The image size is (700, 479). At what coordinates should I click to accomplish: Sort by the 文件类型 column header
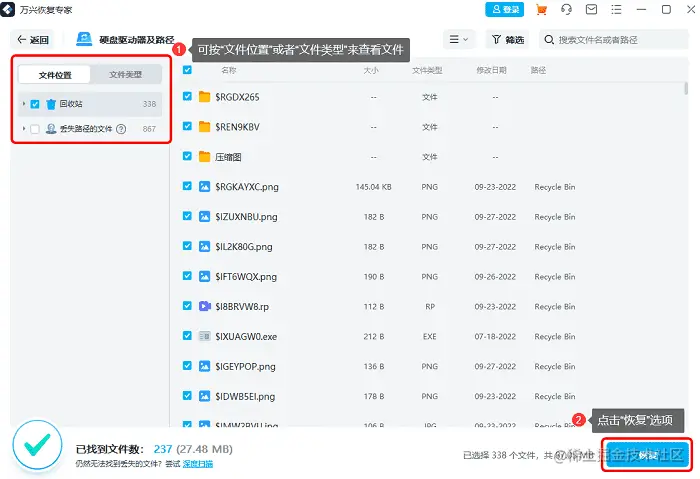coord(427,70)
